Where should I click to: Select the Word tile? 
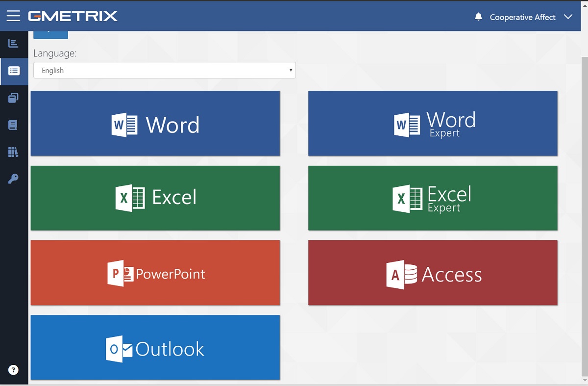point(155,123)
